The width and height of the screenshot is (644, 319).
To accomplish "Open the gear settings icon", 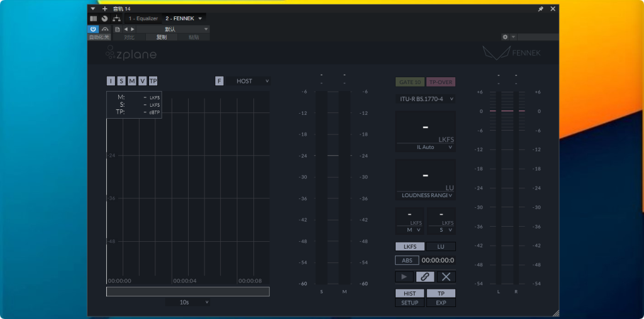I will tap(505, 37).
